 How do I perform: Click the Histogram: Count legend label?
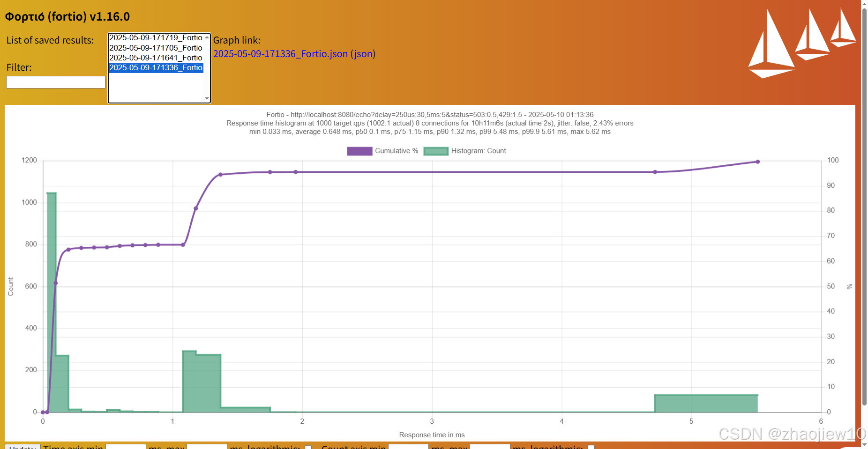pyautogui.click(x=479, y=151)
